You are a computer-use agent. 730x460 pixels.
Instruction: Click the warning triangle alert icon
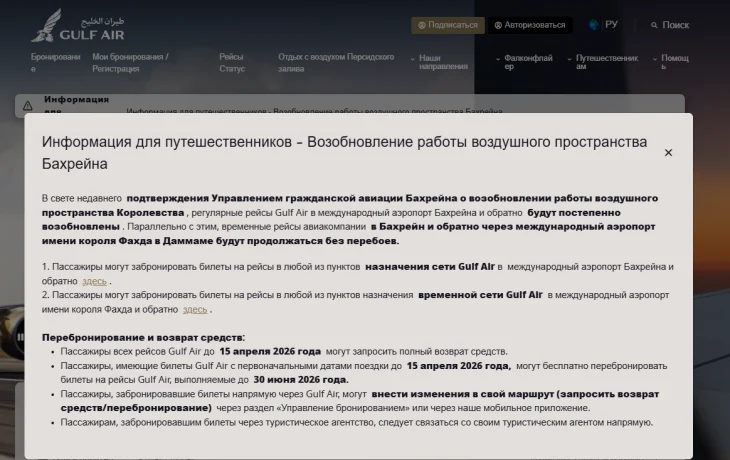click(28, 106)
